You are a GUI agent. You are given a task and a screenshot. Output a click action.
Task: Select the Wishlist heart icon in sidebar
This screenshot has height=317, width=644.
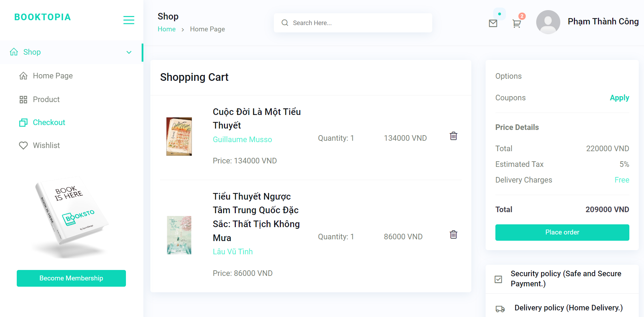tap(23, 145)
